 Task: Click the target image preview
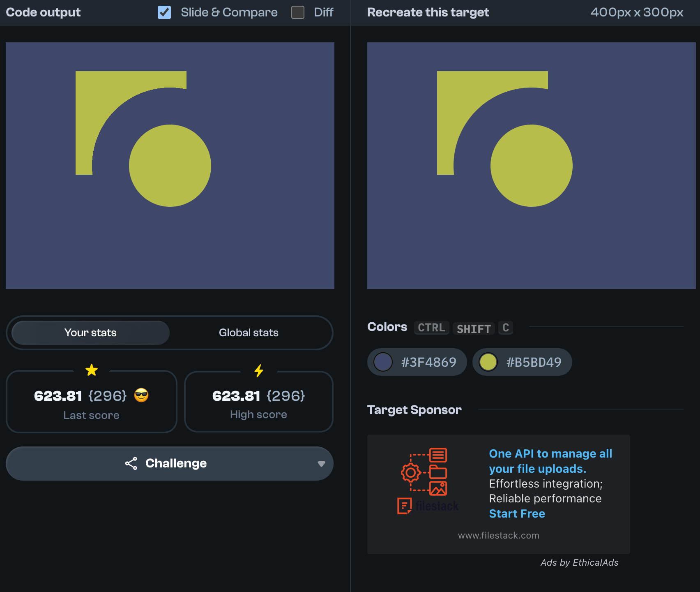point(531,166)
